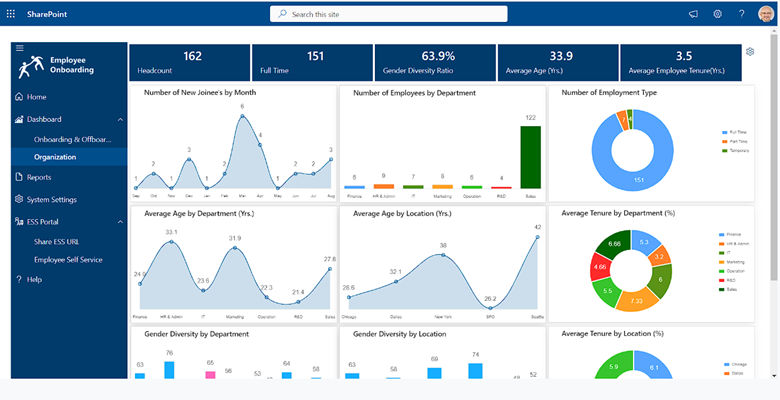Collapse the Dashboard menu chevron
This screenshot has width=780, height=400.
[120, 119]
